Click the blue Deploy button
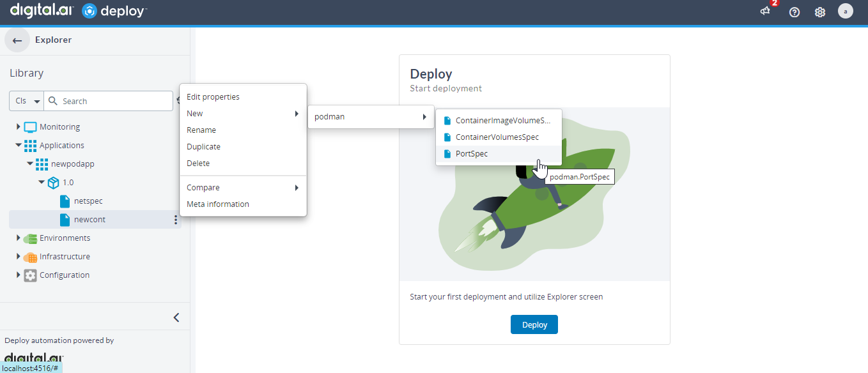Screen dimensions: 868x373 tap(534, 324)
